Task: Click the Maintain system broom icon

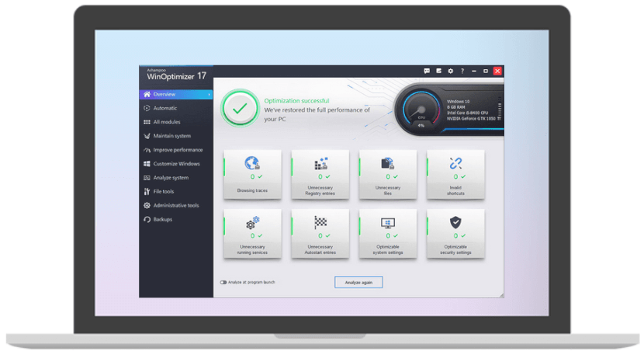Action: (147, 136)
